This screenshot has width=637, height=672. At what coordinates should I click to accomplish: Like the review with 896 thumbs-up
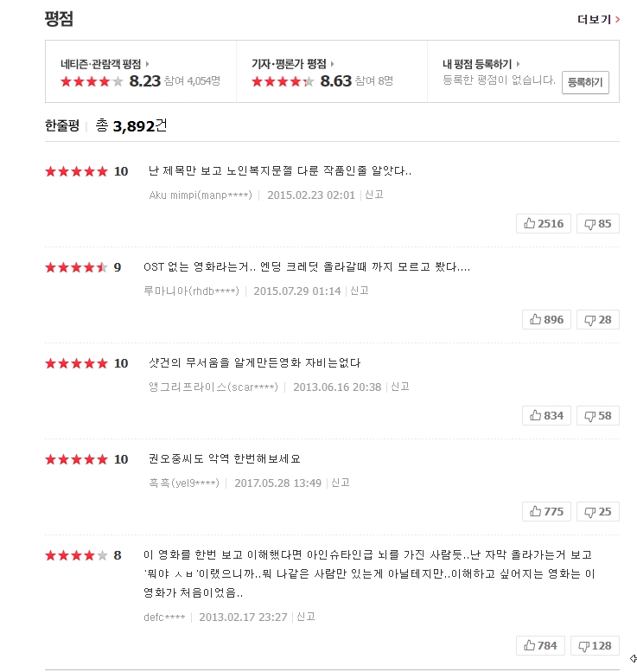pos(545,319)
